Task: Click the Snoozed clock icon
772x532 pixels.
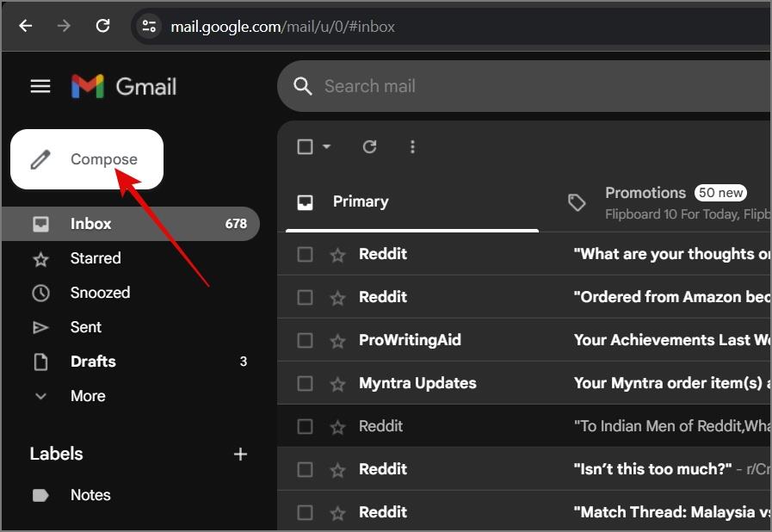Action: click(x=40, y=293)
